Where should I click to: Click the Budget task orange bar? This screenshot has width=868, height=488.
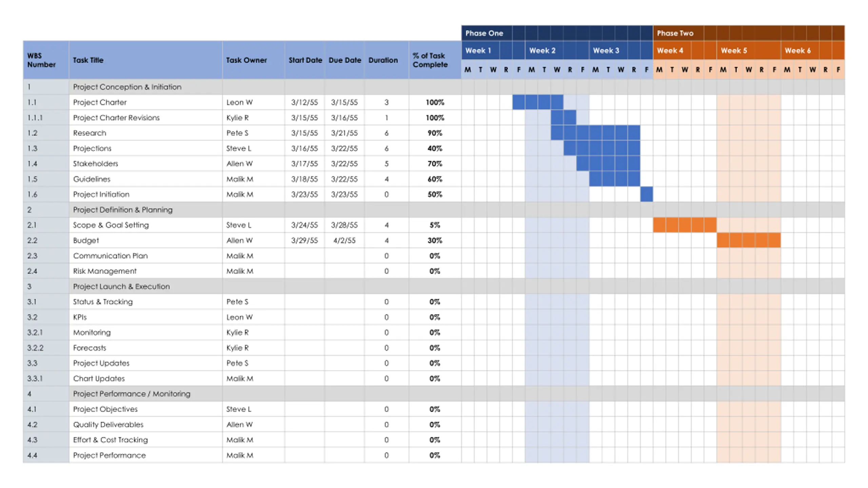(749, 240)
